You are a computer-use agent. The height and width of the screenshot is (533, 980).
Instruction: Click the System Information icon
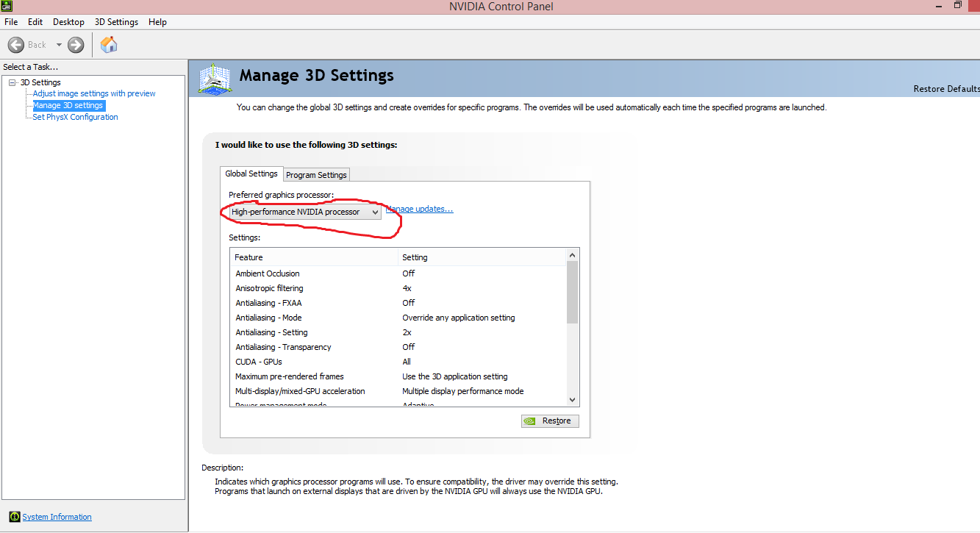14,517
